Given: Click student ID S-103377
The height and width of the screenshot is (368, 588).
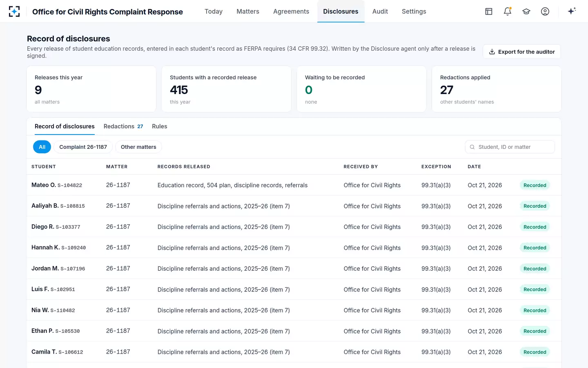Looking at the screenshot, I should pos(68,227).
